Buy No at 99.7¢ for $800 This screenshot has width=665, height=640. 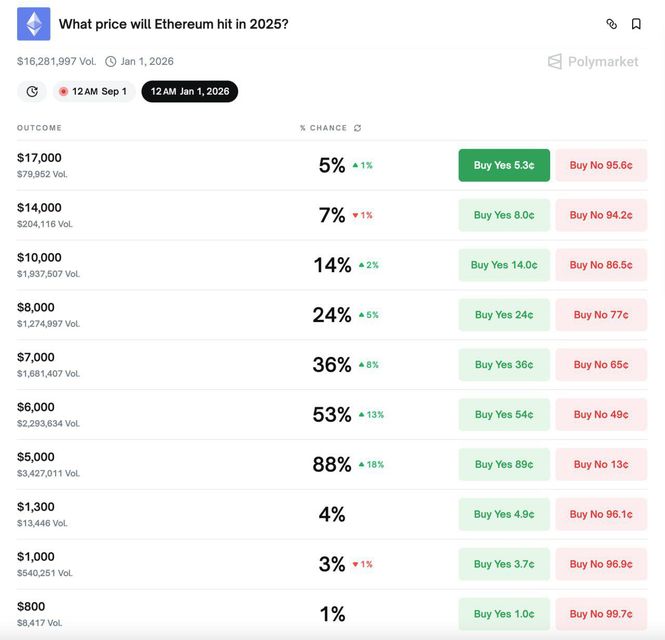[x=601, y=614]
